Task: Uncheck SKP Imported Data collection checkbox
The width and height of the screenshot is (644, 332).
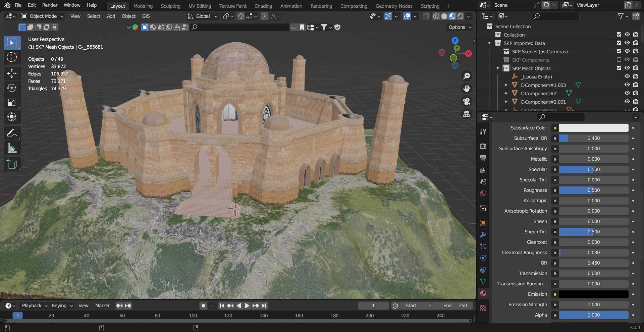Action: (619, 43)
